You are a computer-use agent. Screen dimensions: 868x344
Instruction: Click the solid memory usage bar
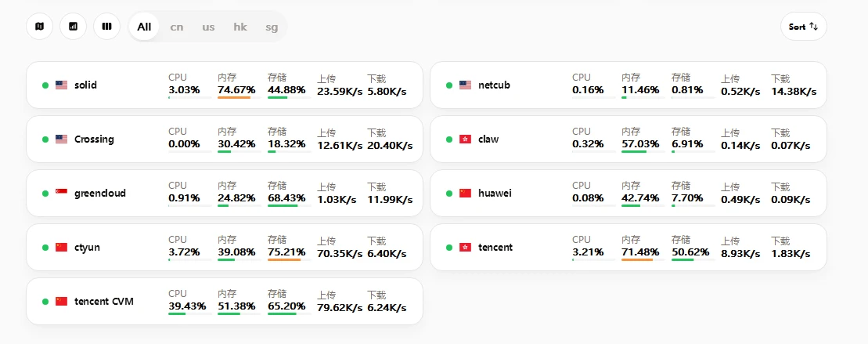(x=235, y=97)
